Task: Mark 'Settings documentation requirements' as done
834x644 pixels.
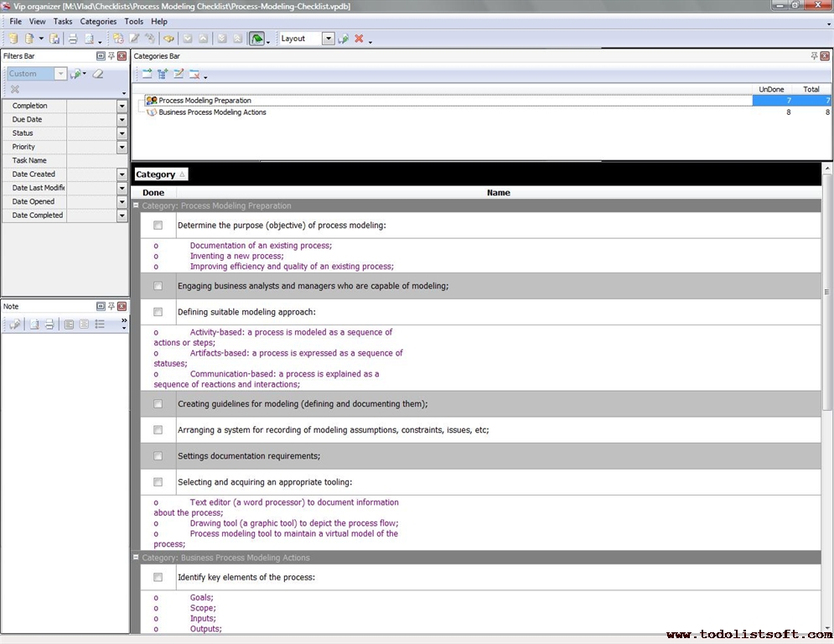Action: (x=158, y=456)
